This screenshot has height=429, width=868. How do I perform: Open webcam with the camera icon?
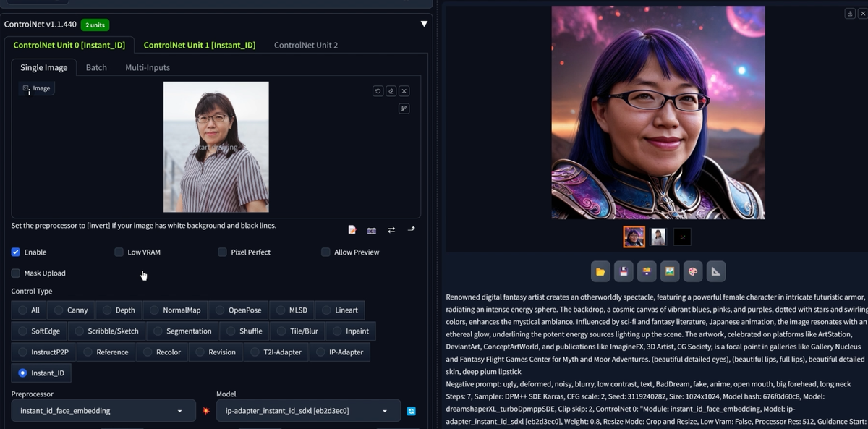click(x=372, y=230)
